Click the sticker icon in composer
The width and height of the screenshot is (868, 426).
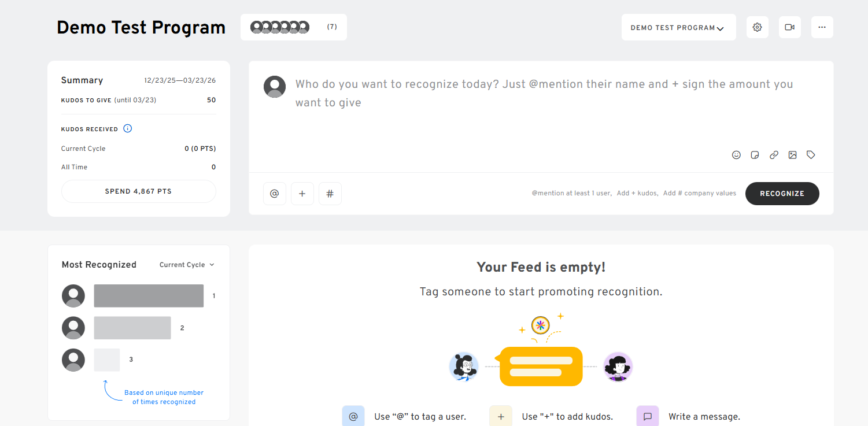(755, 155)
